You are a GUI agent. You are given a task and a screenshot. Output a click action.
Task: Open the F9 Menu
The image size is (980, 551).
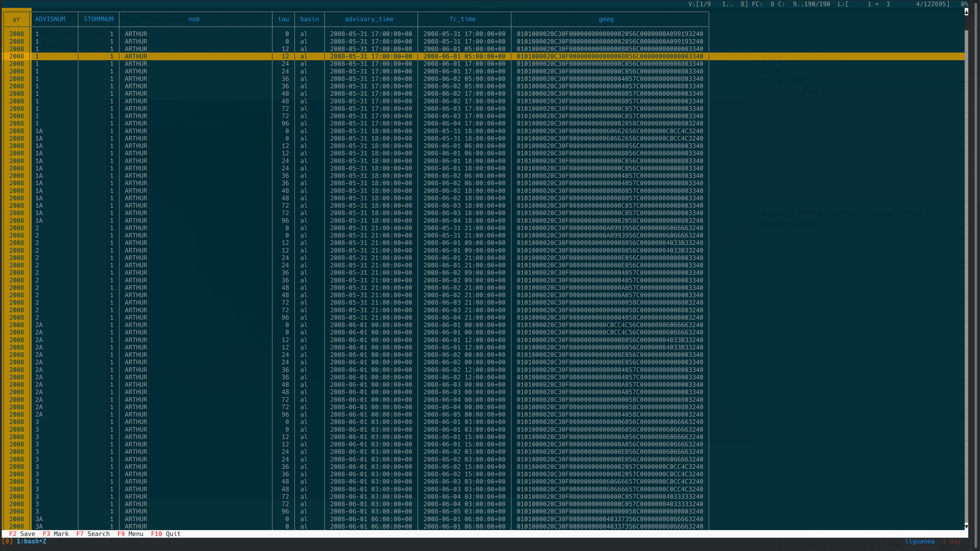coord(130,534)
